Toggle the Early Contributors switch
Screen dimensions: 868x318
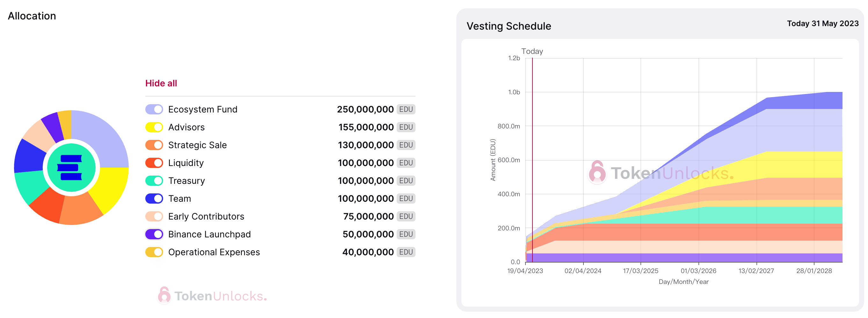tap(154, 217)
